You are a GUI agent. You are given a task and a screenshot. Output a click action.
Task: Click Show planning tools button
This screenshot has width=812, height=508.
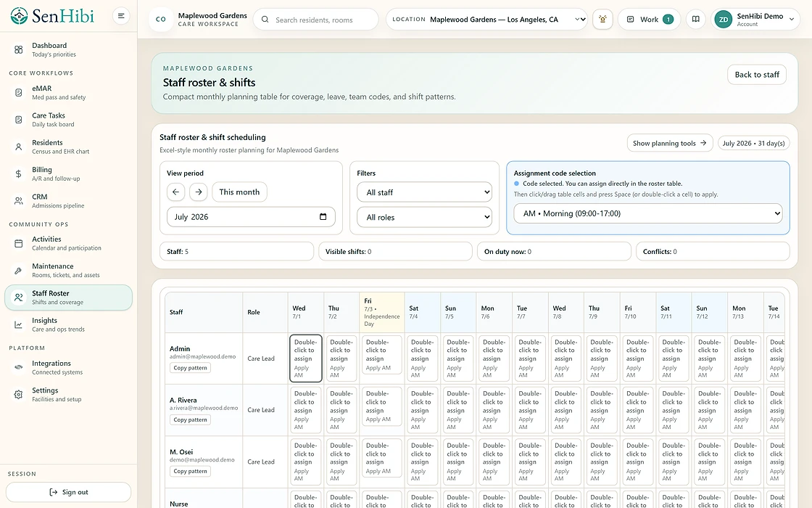(x=669, y=143)
